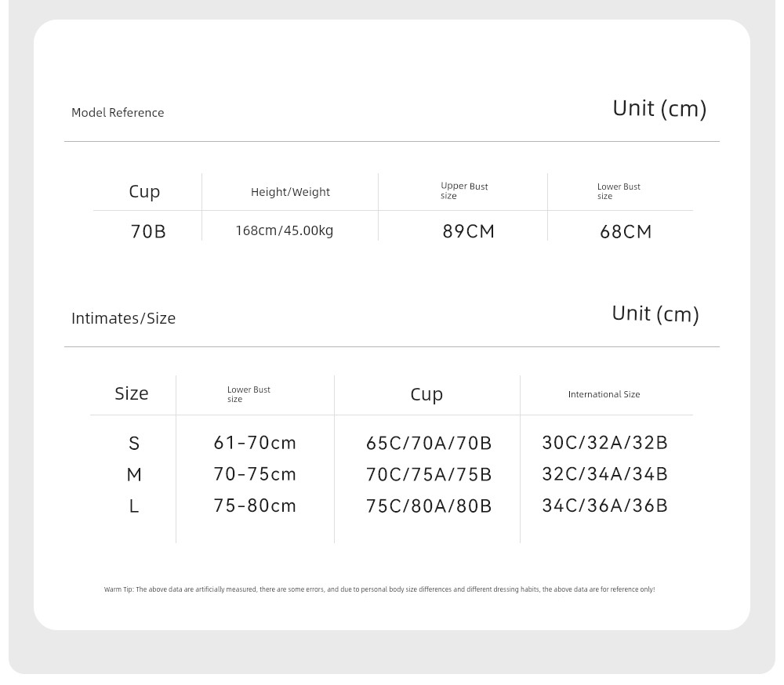Select the 65C/70A/70B cup cell
This screenshot has height=685, width=784.
coord(429,443)
